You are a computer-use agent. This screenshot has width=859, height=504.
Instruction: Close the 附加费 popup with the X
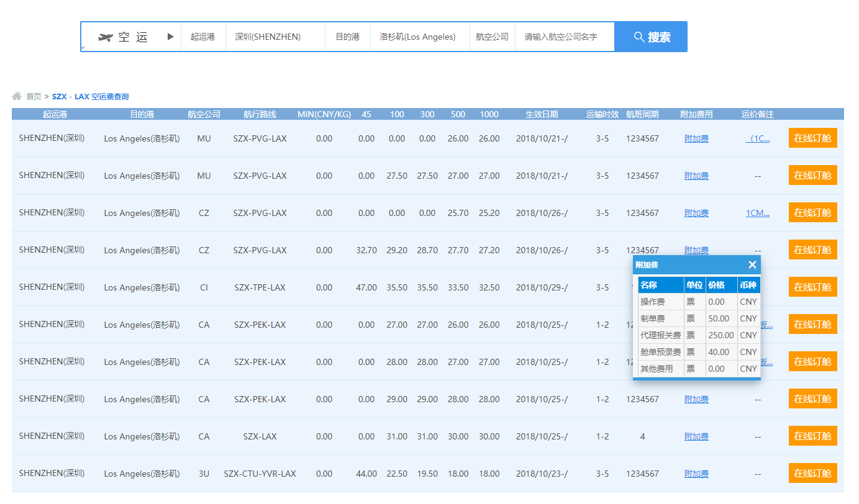click(752, 265)
